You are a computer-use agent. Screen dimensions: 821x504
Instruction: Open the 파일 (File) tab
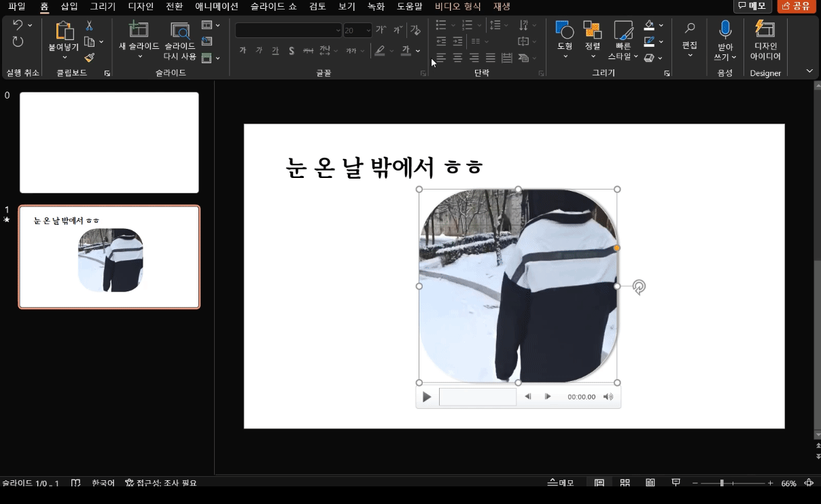coord(16,6)
